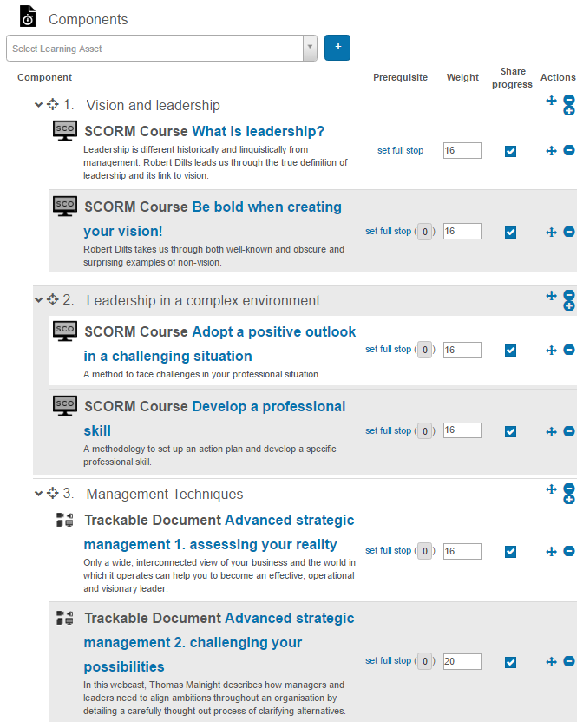Open Advanced strategic management 2 document link
This screenshot has height=728, width=583.
pos(219,642)
